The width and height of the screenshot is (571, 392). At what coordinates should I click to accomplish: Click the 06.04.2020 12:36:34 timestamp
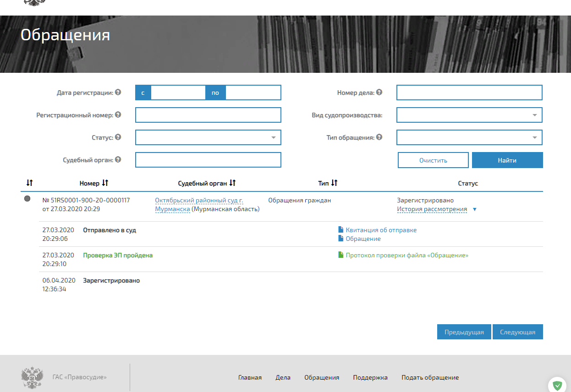tap(59, 285)
